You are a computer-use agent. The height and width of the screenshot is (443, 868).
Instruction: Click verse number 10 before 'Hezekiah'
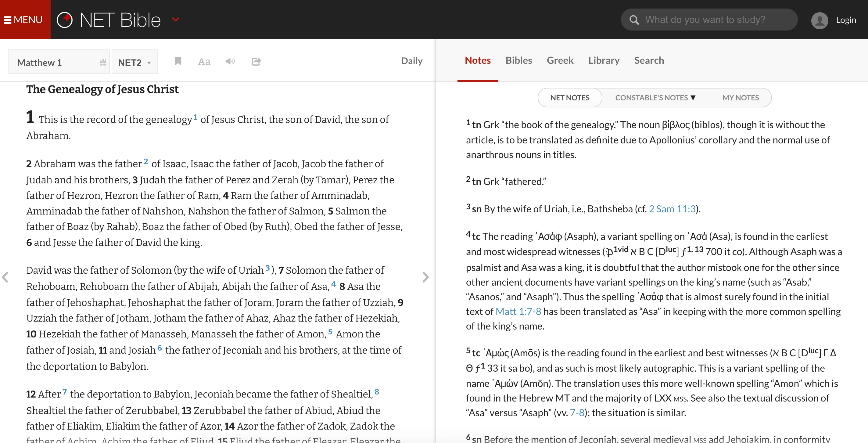click(31, 334)
